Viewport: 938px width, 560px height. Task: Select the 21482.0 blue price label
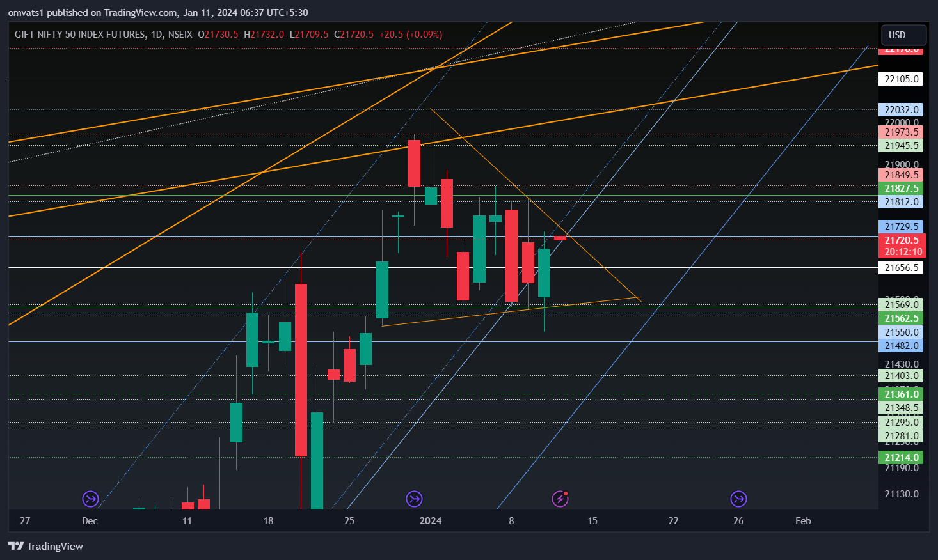[902, 346]
